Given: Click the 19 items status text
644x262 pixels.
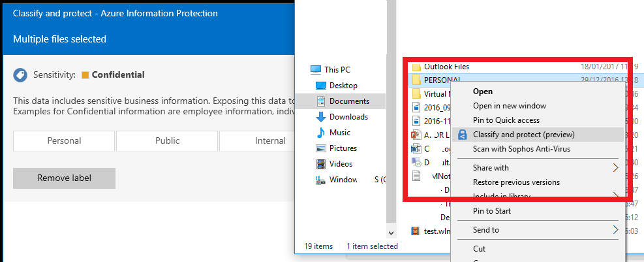Looking at the screenshot, I should (318, 246).
